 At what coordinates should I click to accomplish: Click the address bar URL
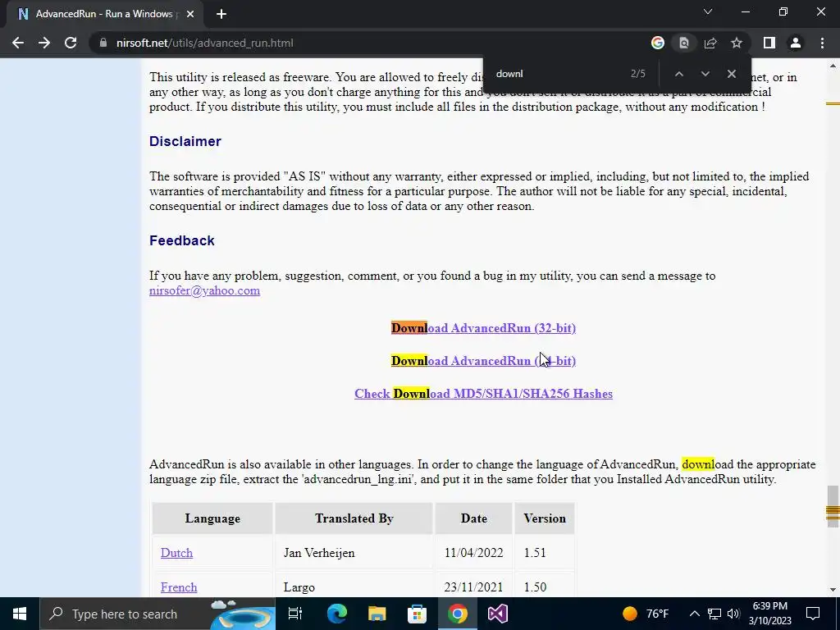(204, 43)
